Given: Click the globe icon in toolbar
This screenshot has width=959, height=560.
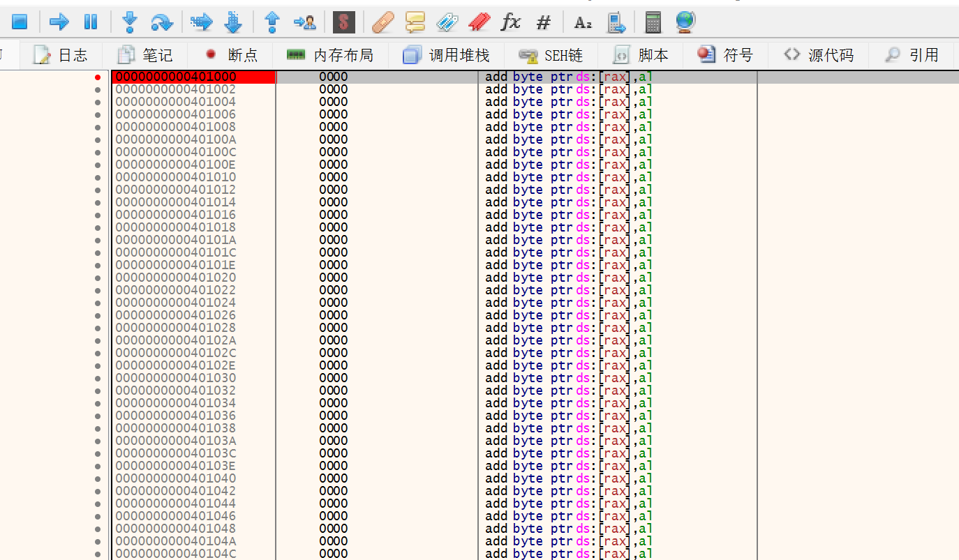Looking at the screenshot, I should pyautogui.click(x=685, y=22).
